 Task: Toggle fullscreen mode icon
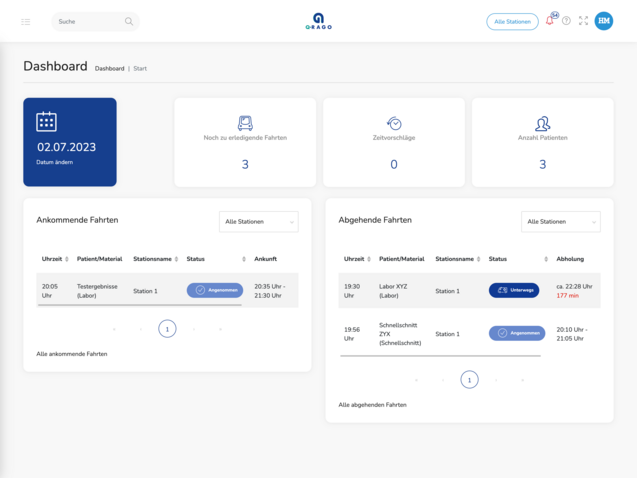[584, 21]
